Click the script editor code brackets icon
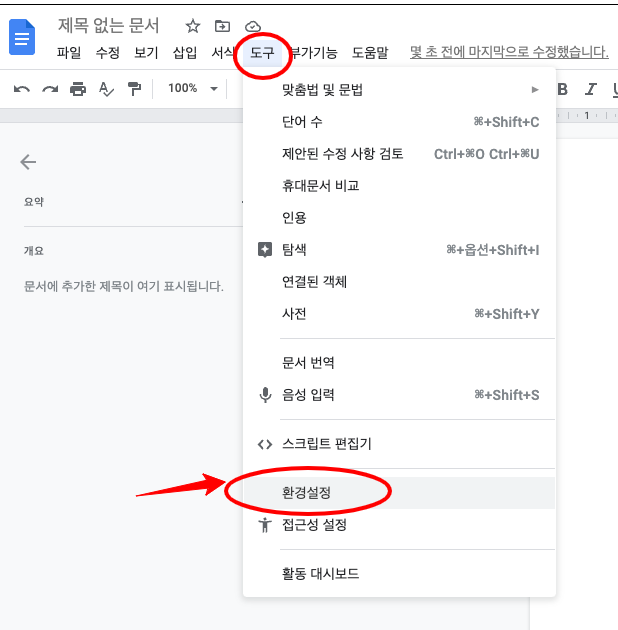The image size is (618, 630). (265, 444)
